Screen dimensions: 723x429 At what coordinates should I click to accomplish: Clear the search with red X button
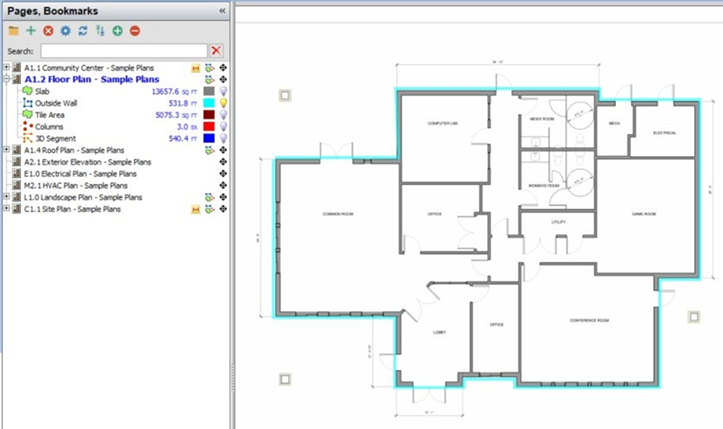pyautogui.click(x=216, y=50)
